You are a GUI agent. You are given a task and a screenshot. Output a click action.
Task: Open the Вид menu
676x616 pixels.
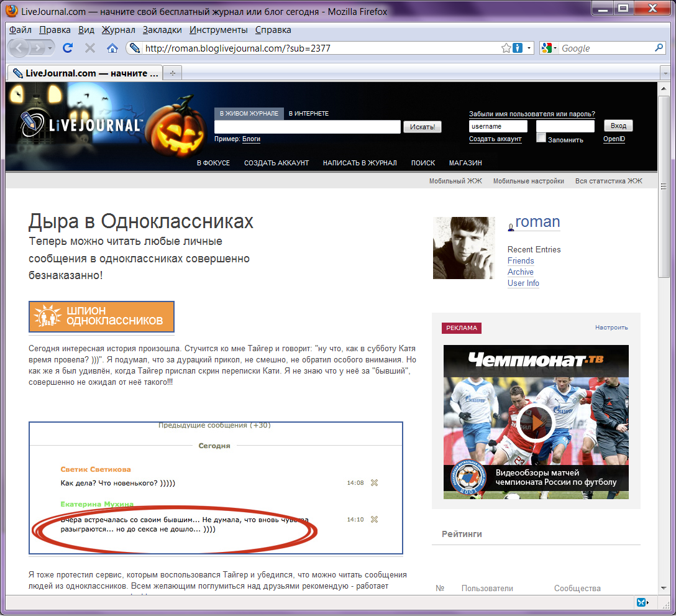[86, 30]
